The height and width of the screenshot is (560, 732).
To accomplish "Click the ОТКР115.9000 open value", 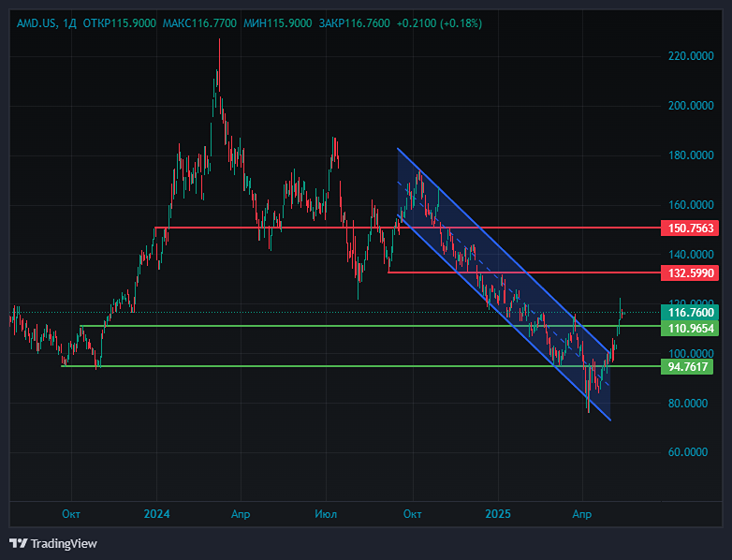I will tap(119, 23).
